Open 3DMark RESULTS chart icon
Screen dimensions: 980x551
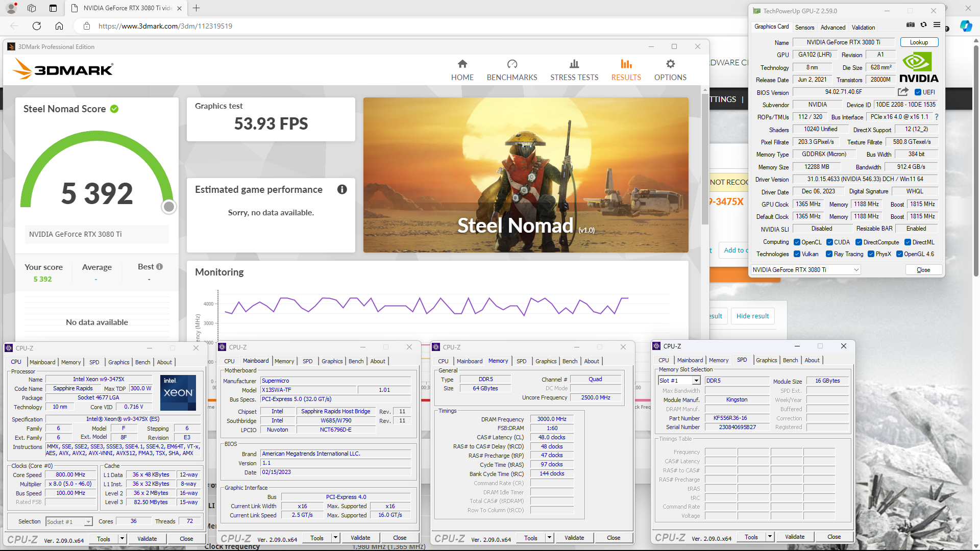click(626, 64)
